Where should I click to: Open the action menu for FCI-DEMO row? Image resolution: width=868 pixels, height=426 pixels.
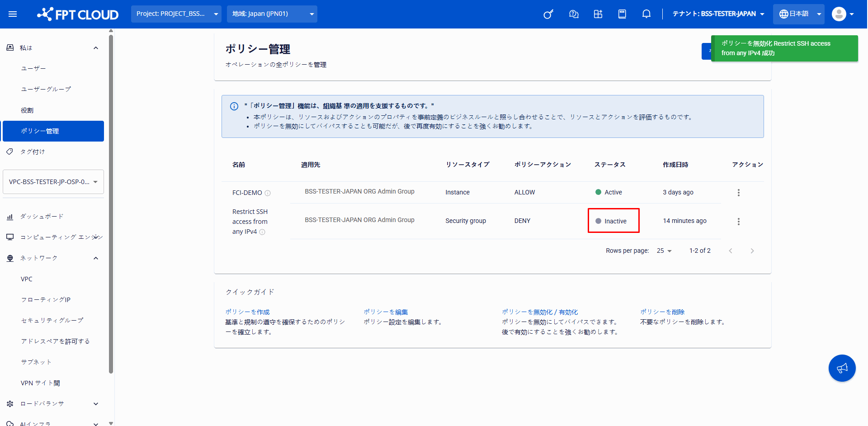tap(739, 193)
